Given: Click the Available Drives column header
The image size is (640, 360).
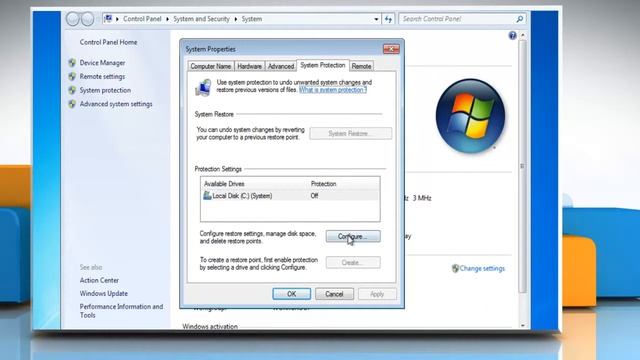Looking at the screenshot, I should (224, 184).
